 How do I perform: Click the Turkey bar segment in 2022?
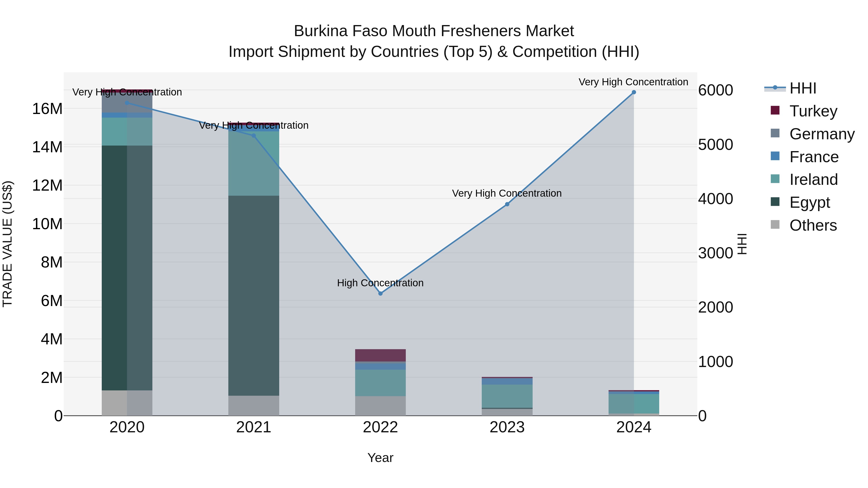click(x=380, y=355)
